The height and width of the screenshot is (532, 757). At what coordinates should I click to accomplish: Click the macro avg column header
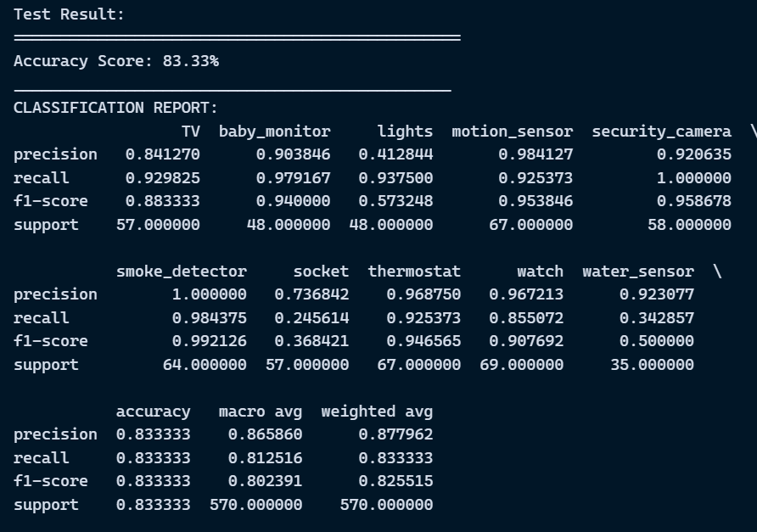point(261,412)
